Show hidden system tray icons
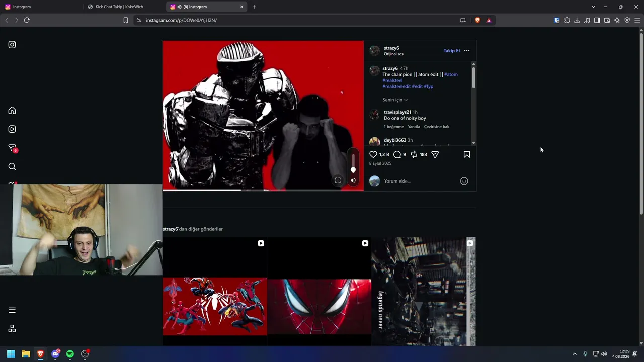Screen dimensions: 644x362 click(575, 354)
